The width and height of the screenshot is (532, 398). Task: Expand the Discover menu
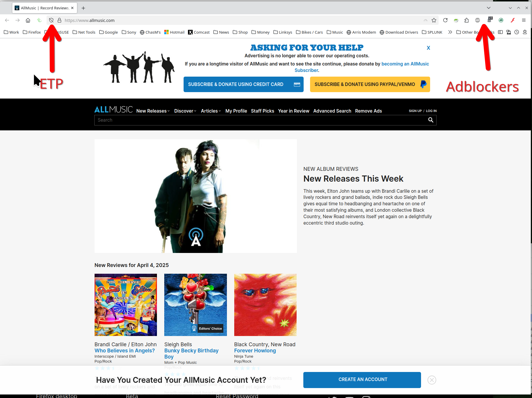(185, 111)
